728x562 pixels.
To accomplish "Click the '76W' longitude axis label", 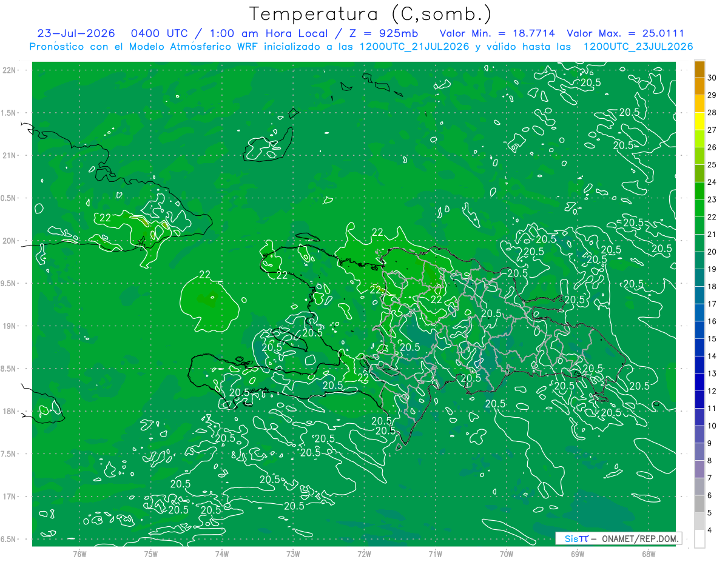I will 79,554.
